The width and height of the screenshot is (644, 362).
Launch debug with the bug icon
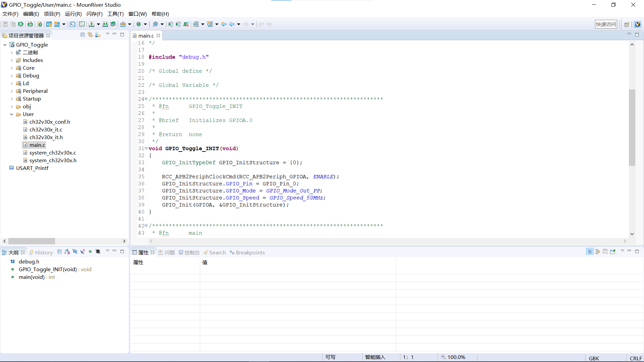tap(139, 24)
